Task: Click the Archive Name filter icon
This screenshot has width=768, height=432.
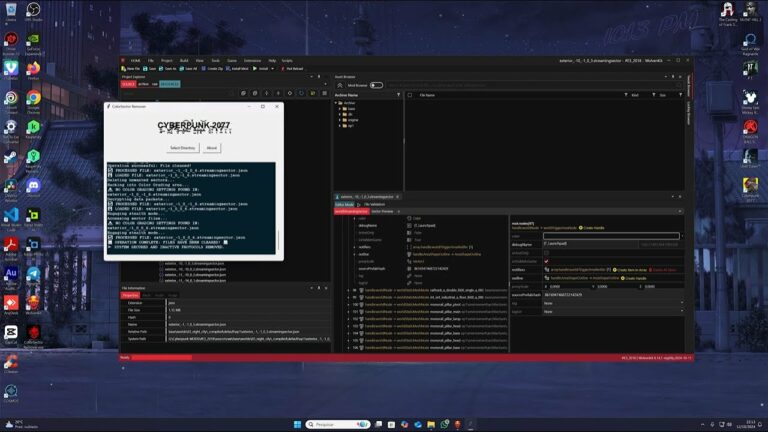Action: pyautogui.click(x=398, y=95)
